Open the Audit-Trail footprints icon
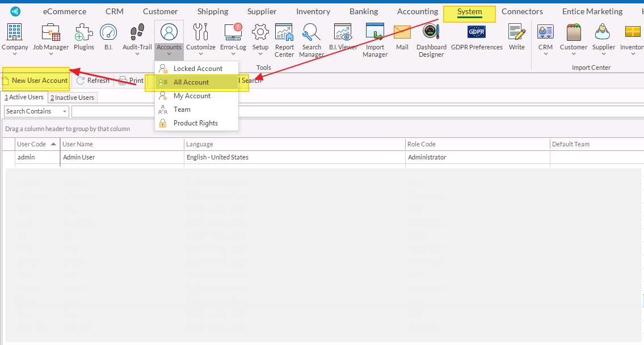 coord(137,34)
